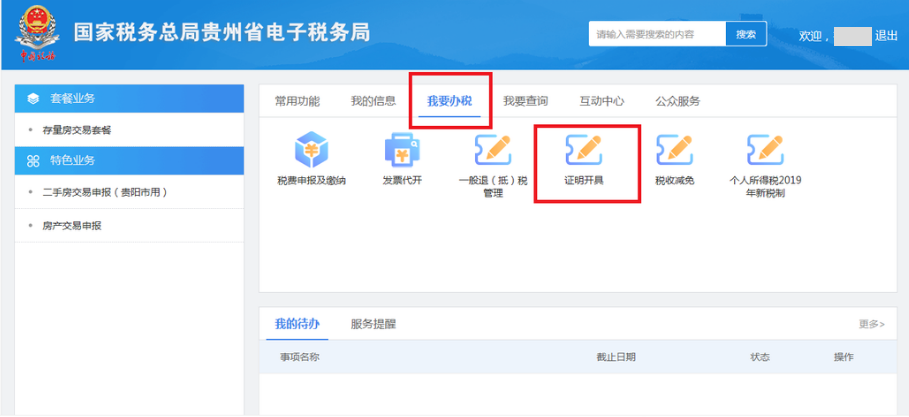Viewport: 909px width, 417px height.
Task: Open 房产交易申报 in sidebar
Action: coord(72,226)
